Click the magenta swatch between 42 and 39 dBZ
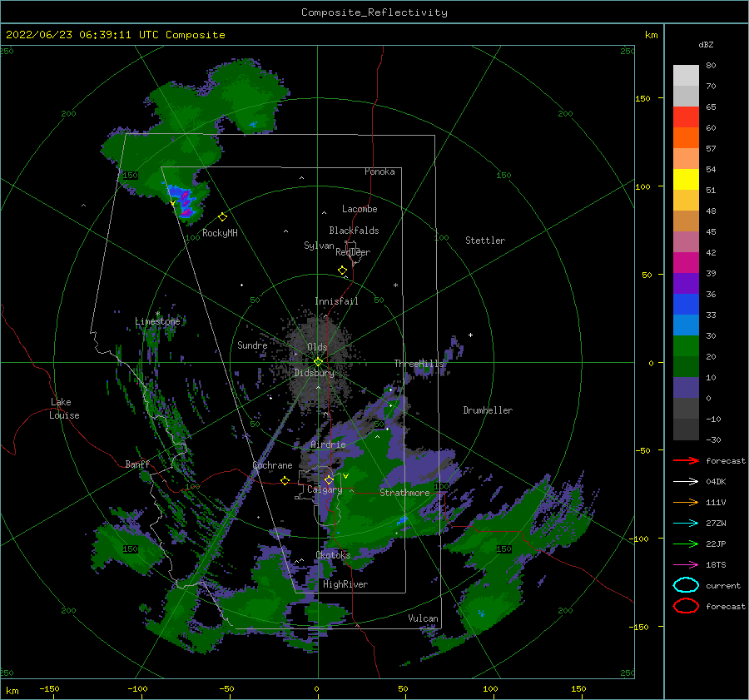Viewport: 749px width, 700px height. 686,262
